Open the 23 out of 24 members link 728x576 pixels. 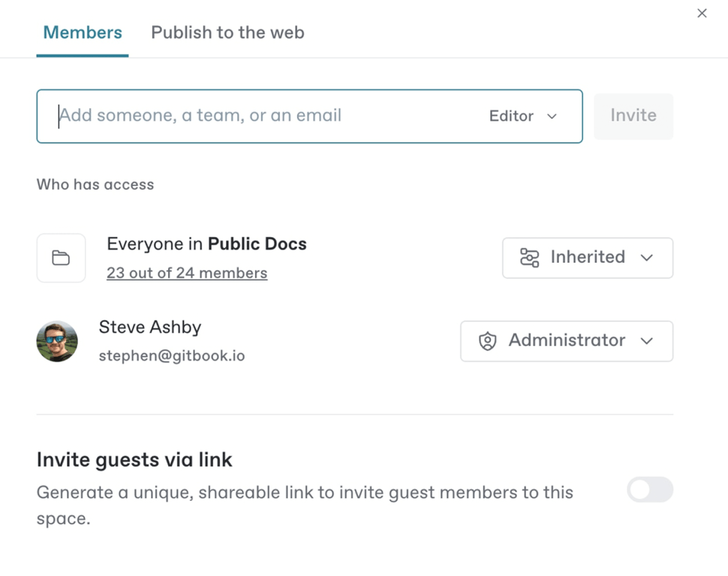coord(187,273)
